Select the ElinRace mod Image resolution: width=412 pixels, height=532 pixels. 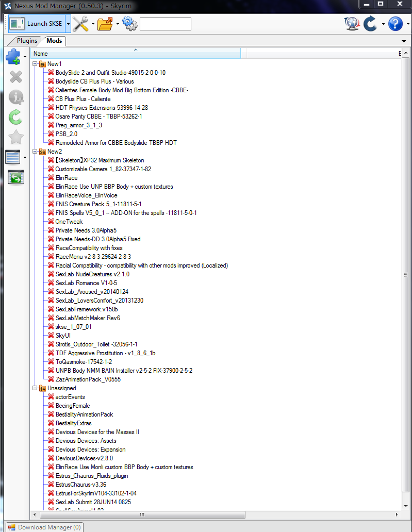67,178
